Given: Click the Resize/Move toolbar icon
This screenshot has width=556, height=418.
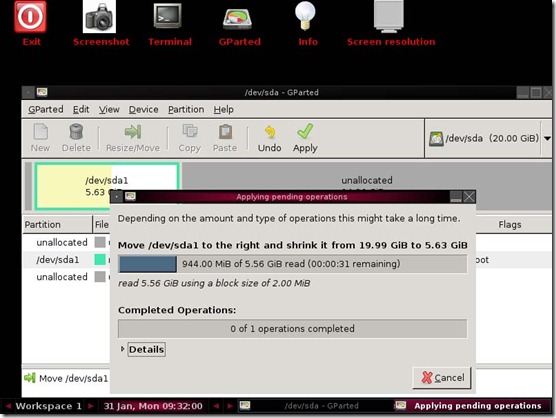Looking at the screenshot, I should point(133,132).
